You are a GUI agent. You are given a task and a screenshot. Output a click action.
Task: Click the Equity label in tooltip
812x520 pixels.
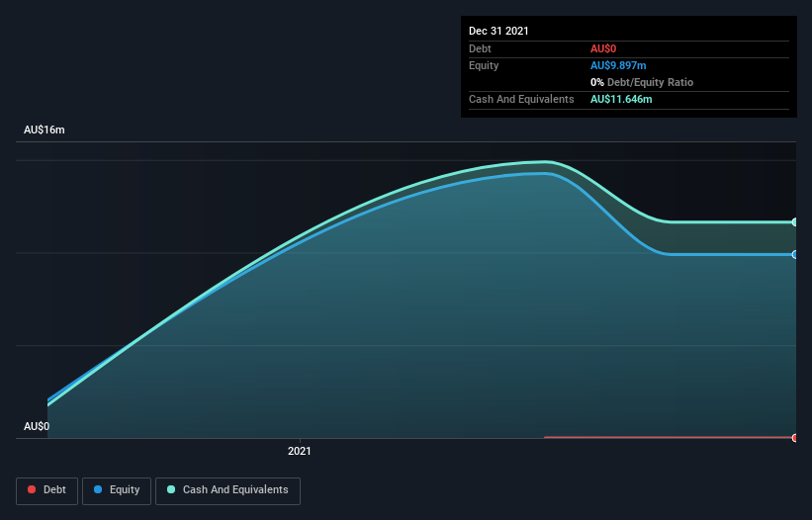coord(484,65)
